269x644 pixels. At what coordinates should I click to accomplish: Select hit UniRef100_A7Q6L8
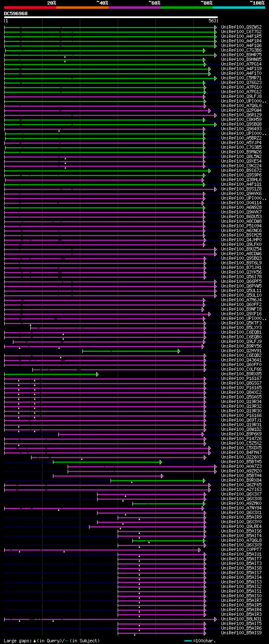click(241, 540)
